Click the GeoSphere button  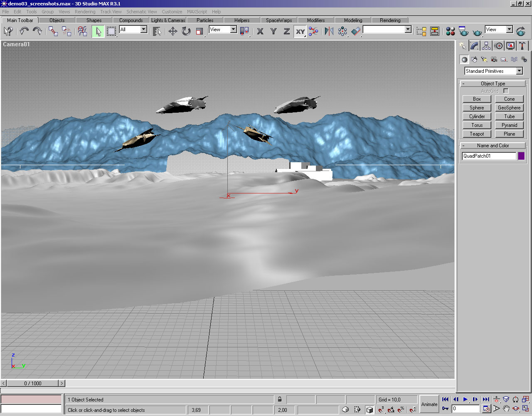(509, 108)
